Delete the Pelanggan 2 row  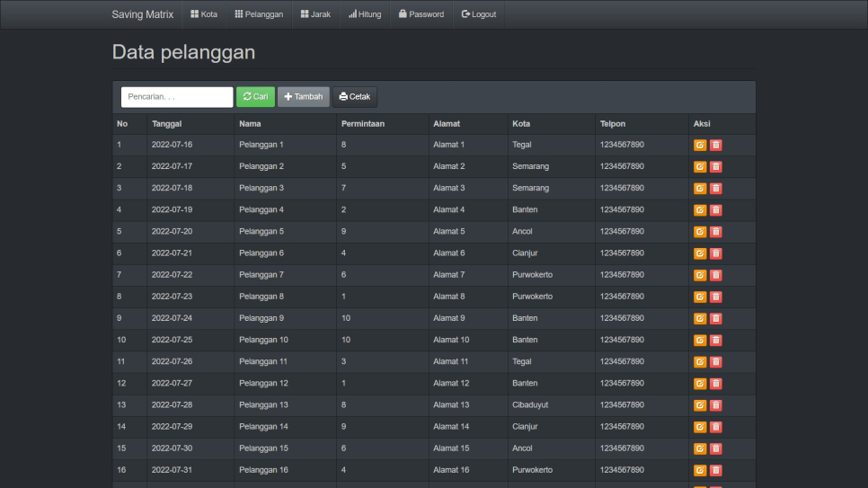[x=716, y=167]
